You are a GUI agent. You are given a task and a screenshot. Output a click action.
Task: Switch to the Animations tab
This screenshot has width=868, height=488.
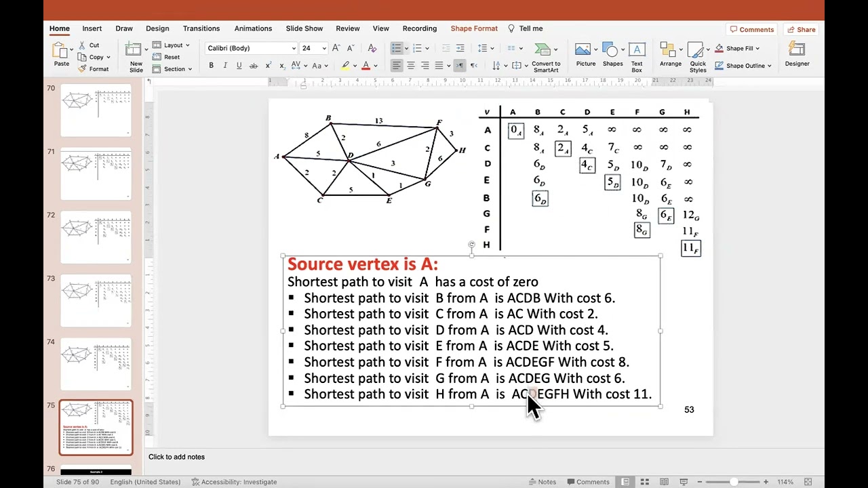pos(253,28)
